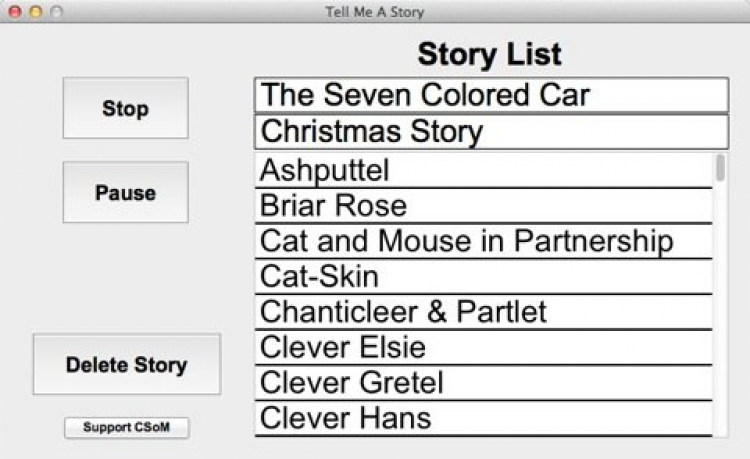
Task: Click the Story List heading
Action: 489,53
